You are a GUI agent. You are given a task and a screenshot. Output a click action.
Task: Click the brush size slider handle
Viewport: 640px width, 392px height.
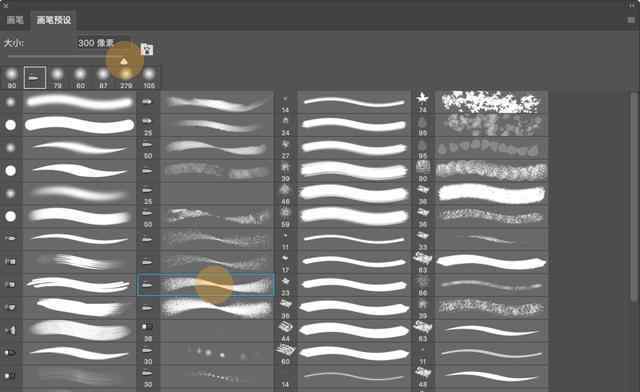coord(124,62)
